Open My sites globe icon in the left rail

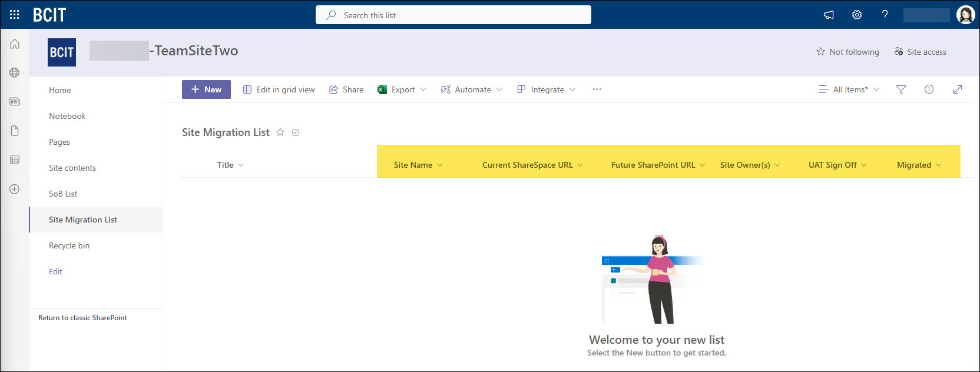tap(15, 72)
